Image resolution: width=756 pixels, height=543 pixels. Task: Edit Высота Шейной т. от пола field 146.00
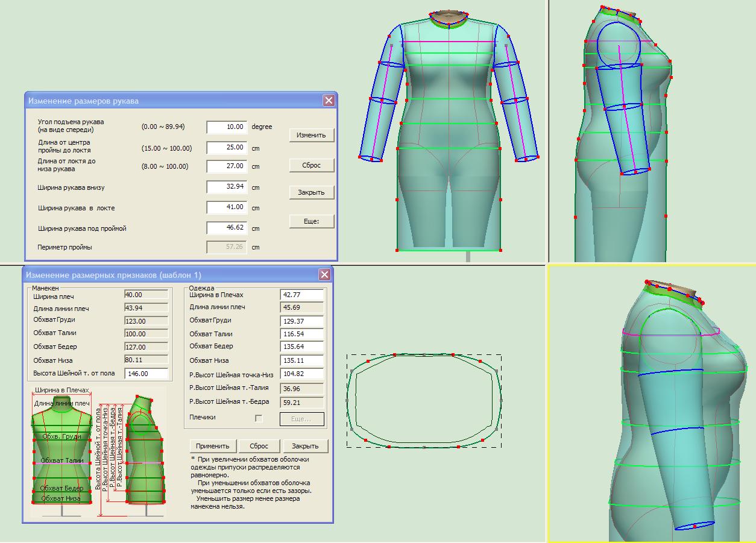point(146,374)
